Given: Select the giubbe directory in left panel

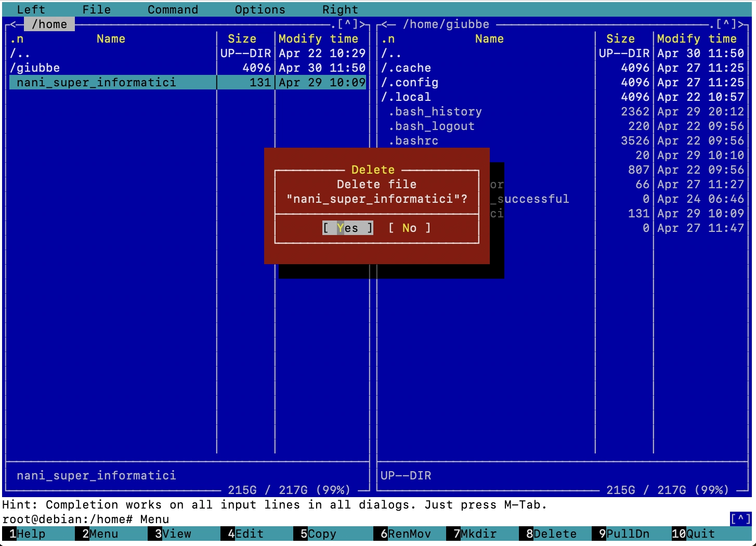Looking at the screenshot, I should [35, 68].
